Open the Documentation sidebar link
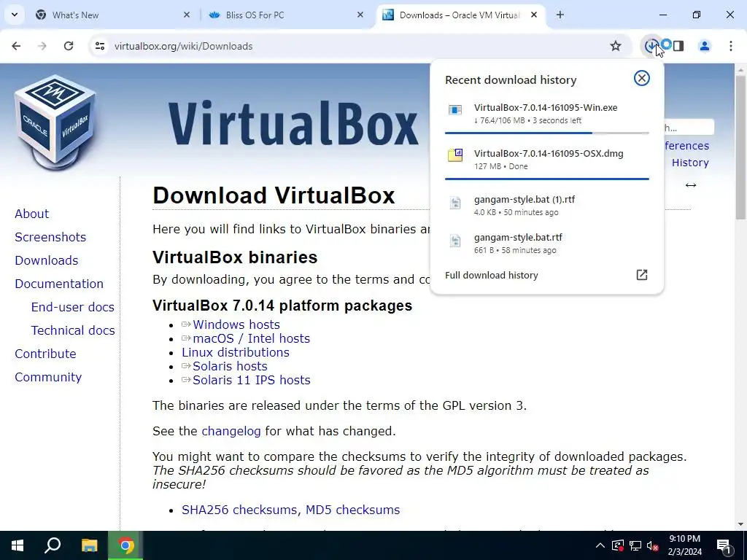 pos(59,284)
